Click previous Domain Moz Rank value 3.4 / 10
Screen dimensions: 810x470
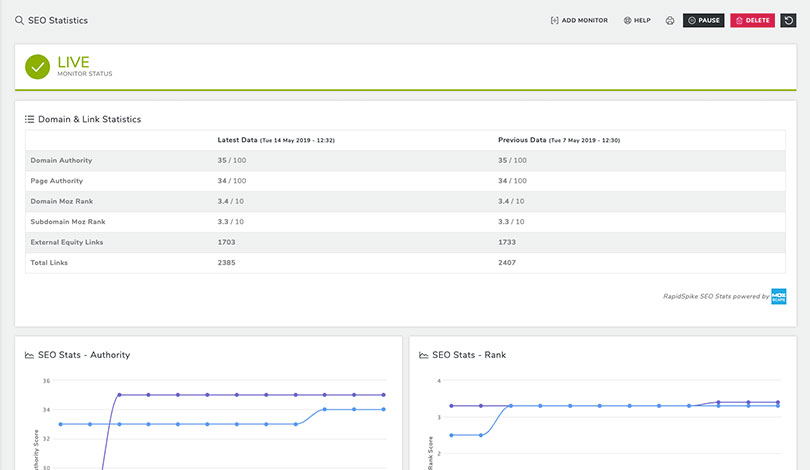point(511,201)
